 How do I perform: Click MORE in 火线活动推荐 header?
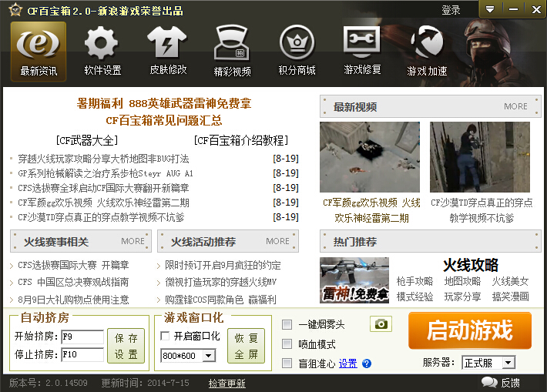coord(277,241)
